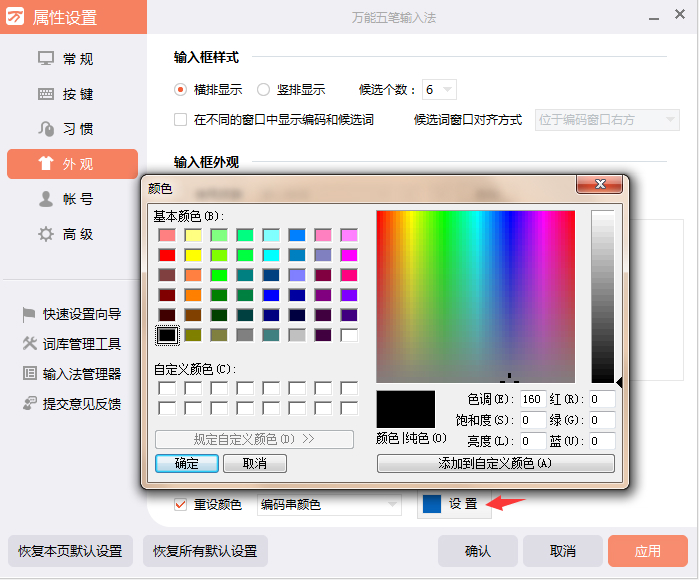Open 词库管理工具 lexicon manager
699x580 pixels.
tap(82, 344)
